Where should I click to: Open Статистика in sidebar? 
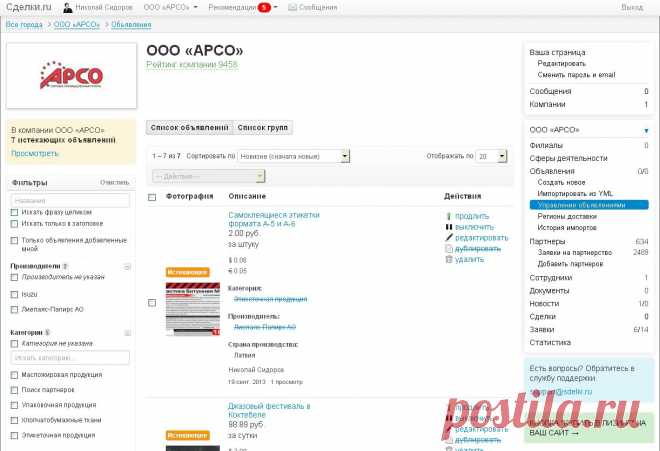(x=550, y=343)
